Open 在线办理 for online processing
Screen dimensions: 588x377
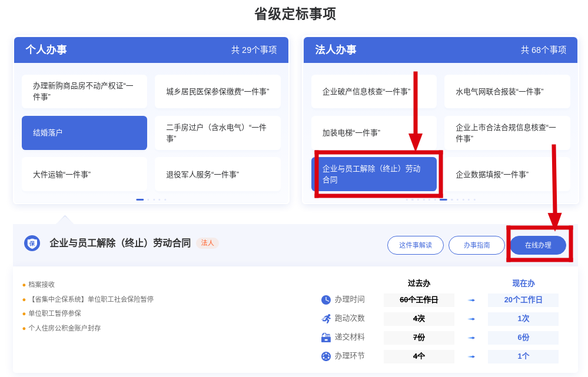click(538, 245)
